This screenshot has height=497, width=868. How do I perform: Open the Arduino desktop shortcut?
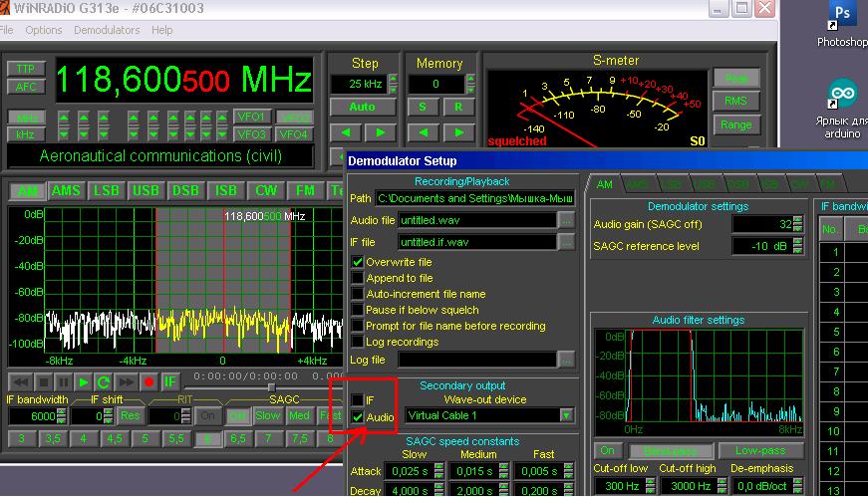[x=842, y=108]
